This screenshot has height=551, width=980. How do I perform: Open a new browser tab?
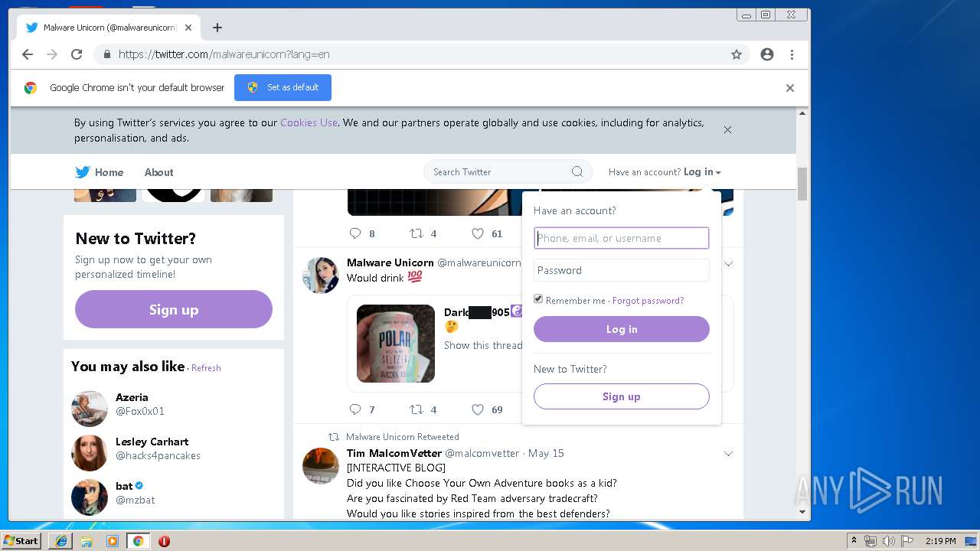pos(217,28)
